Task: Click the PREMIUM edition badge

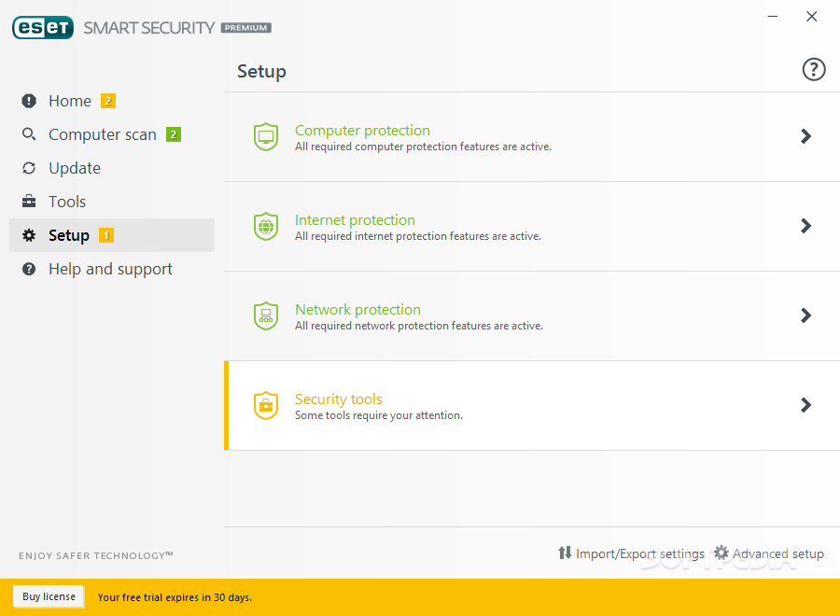Action: tap(245, 28)
